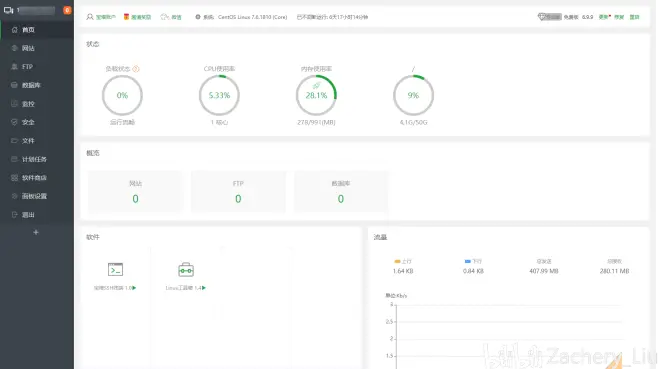Open the SSH terminal software icon
660x369 pixels.
[x=115, y=269]
